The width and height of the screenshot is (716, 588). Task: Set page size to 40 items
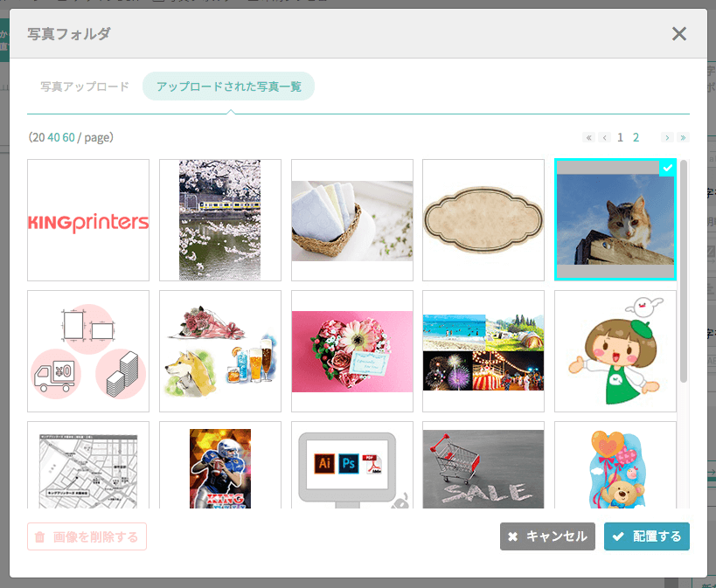point(53,137)
